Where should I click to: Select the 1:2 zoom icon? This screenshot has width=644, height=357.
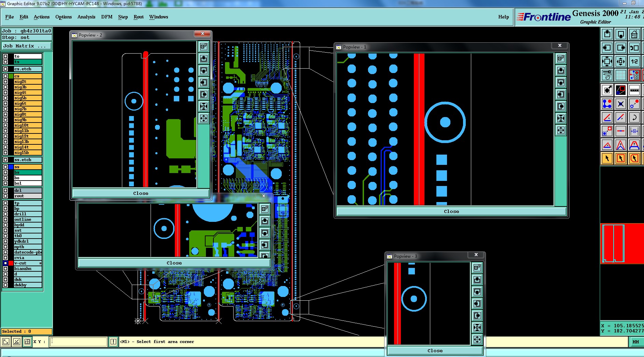(x=634, y=61)
